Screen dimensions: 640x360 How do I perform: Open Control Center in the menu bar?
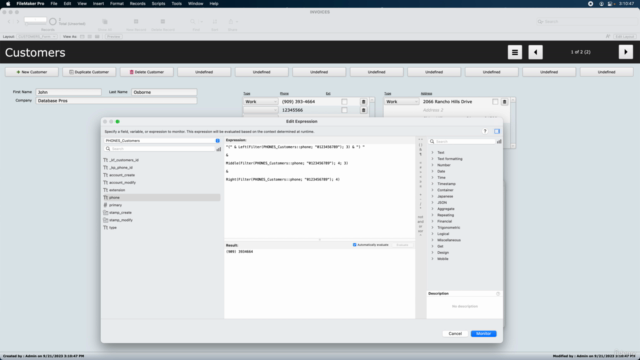610,4
